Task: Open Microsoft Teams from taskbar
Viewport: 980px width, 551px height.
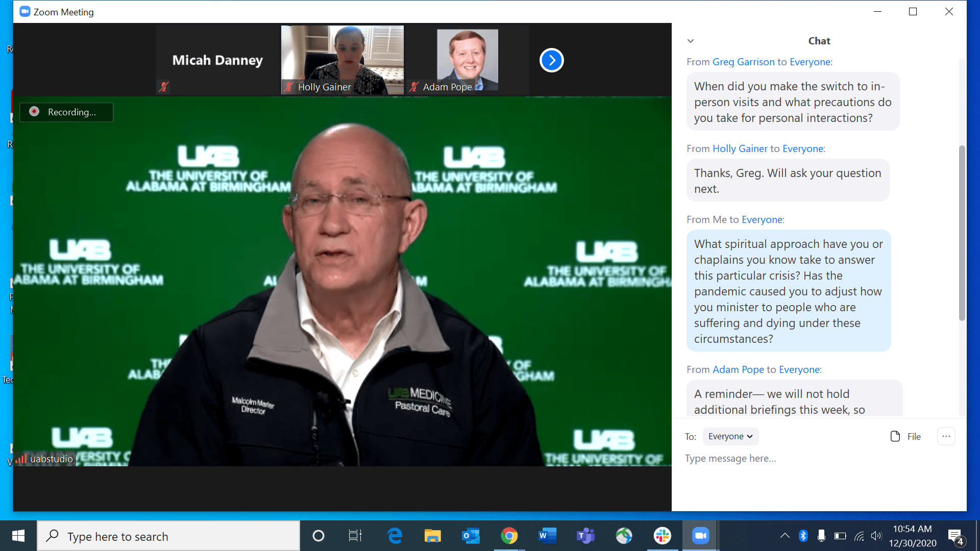Action: [x=585, y=536]
